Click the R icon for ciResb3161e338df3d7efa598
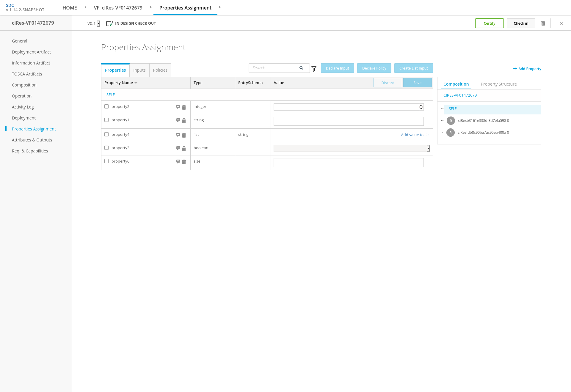This screenshot has height=392, width=571. (x=451, y=121)
